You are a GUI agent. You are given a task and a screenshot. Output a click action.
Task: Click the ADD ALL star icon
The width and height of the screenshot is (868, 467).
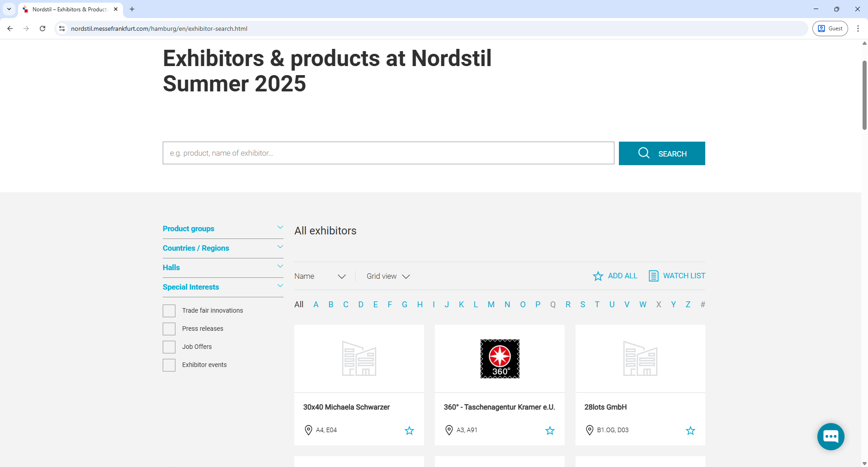(x=598, y=276)
